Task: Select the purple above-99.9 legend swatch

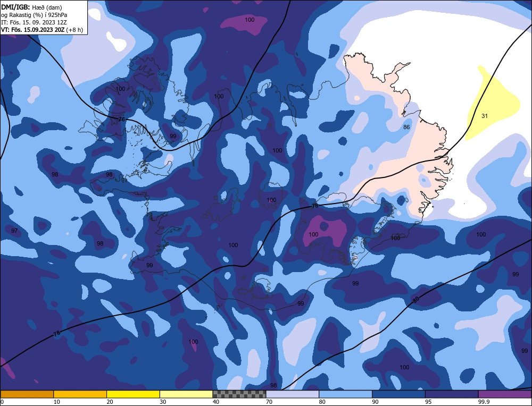Action: tap(505, 394)
